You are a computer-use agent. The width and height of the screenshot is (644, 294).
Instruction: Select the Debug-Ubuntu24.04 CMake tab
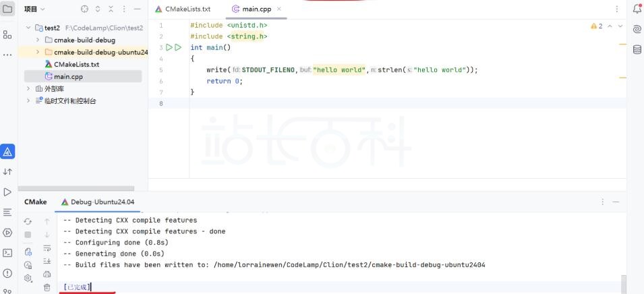pyautogui.click(x=98, y=202)
